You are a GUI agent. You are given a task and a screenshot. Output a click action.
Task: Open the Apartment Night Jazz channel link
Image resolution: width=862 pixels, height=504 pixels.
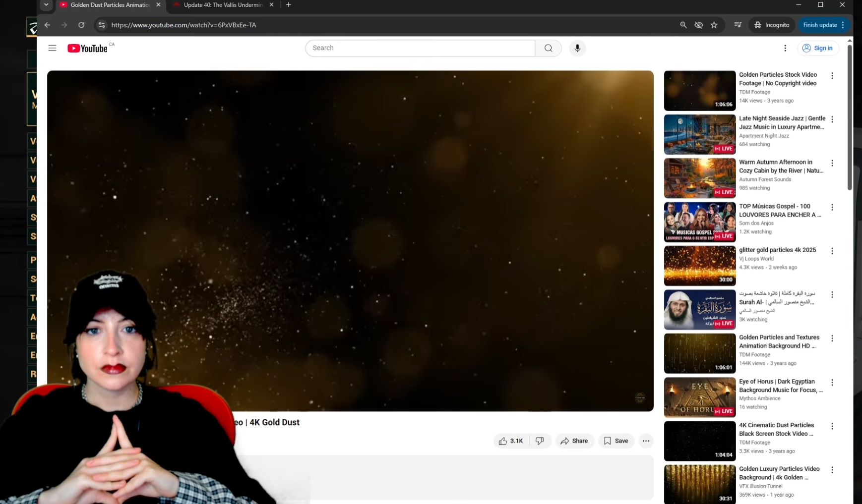(764, 136)
